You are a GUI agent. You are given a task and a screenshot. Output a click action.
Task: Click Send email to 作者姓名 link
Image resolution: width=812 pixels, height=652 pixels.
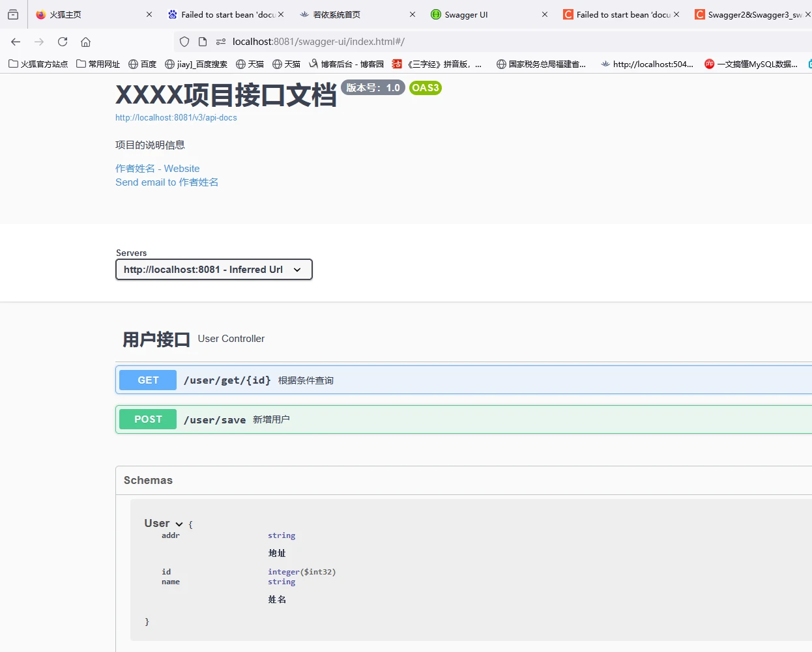[x=167, y=182]
